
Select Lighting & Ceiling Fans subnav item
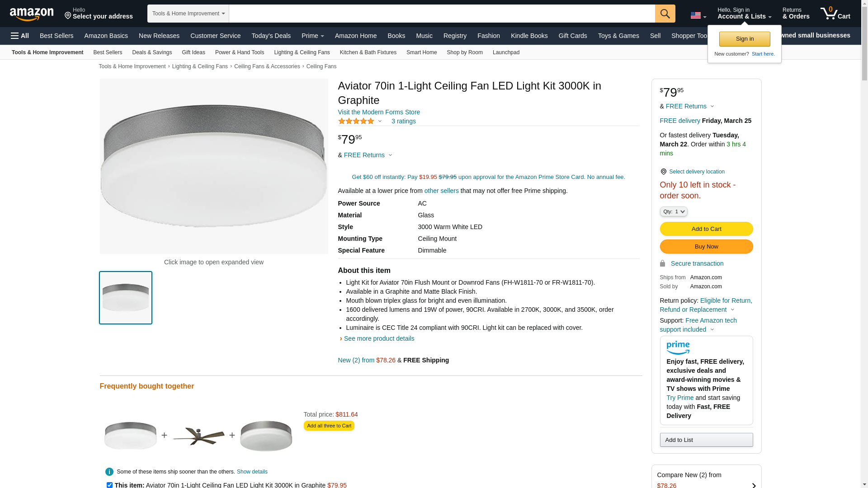tap(302, 52)
